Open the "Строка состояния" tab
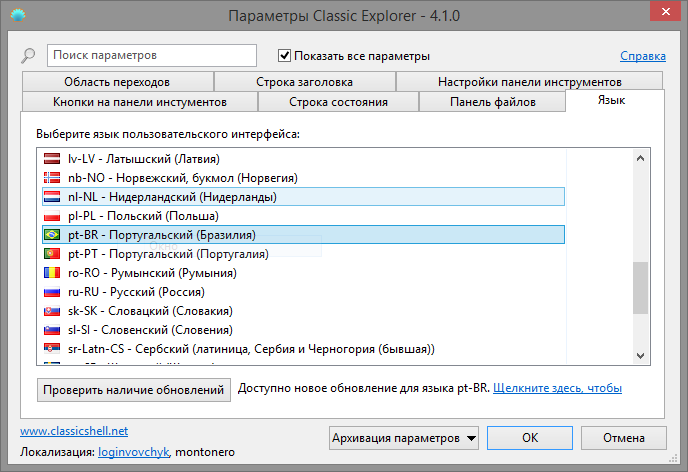Viewport: 688px width, 472px height. coord(338,102)
